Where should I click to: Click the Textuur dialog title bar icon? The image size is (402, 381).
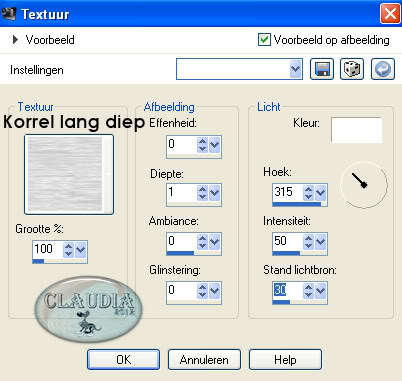[8, 14]
